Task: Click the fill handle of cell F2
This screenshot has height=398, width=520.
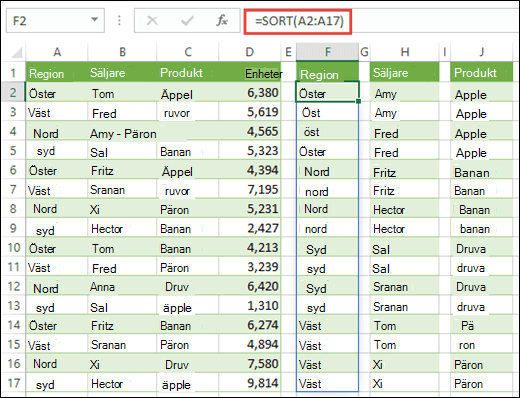Action: (358, 101)
